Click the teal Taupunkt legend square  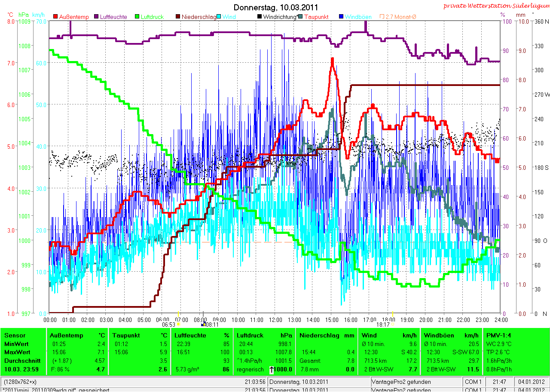click(x=300, y=17)
